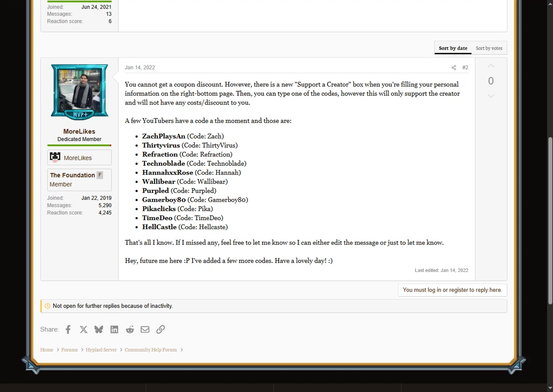Select the Thirtyvirus code entry

(190, 145)
